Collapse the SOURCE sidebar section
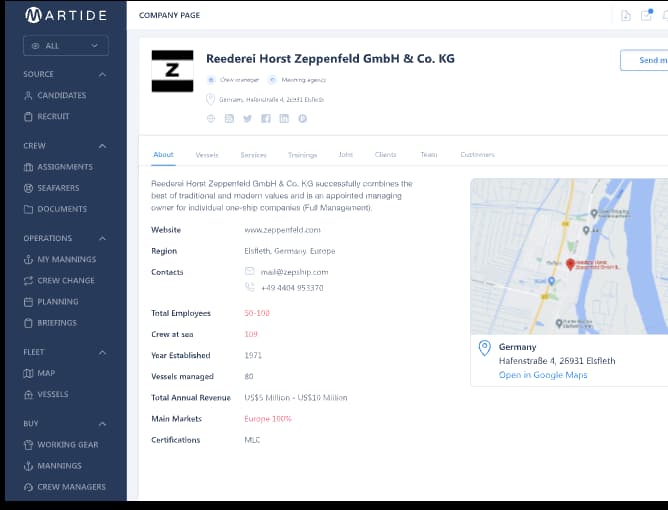This screenshot has width=668, height=510. (102, 75)
